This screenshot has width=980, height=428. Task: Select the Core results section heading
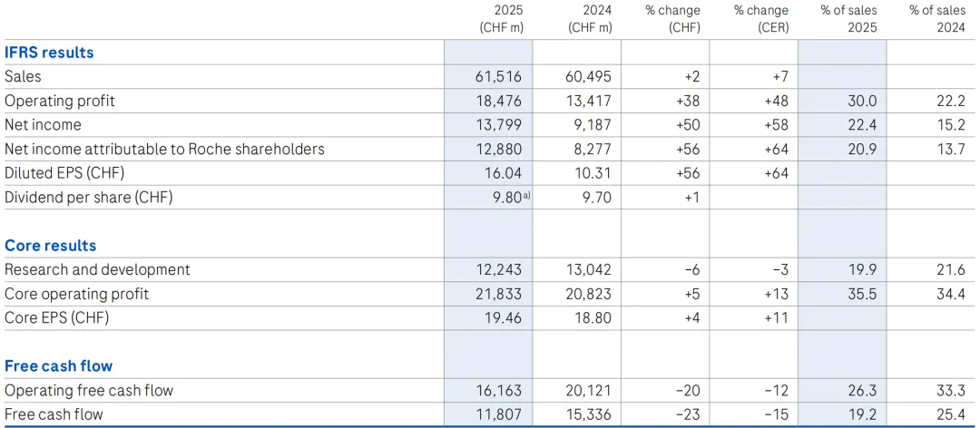(50, 246)
